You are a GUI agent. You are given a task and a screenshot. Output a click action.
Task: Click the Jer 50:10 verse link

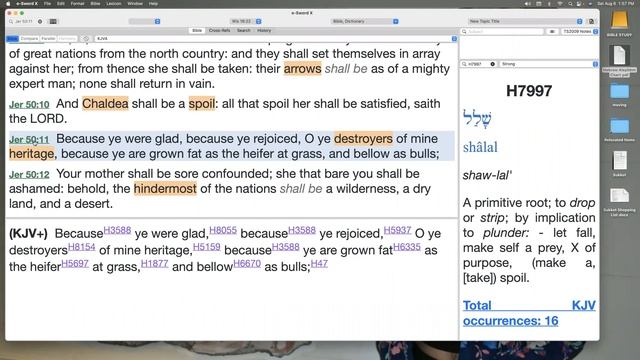pos(29,104)
